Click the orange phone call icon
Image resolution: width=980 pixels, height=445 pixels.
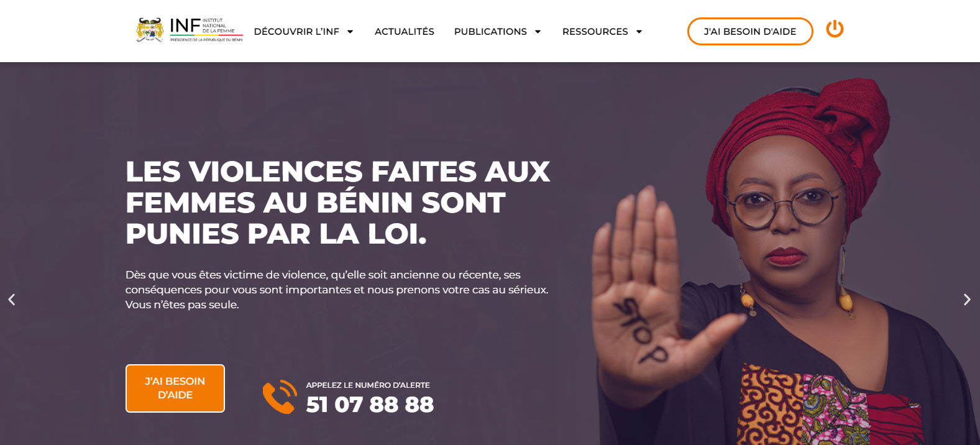point(280,397)
